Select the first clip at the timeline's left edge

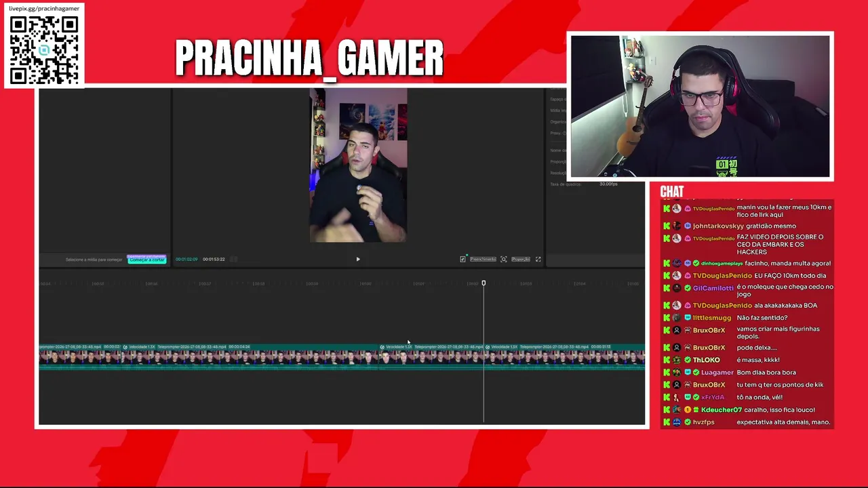click(80, 357)
